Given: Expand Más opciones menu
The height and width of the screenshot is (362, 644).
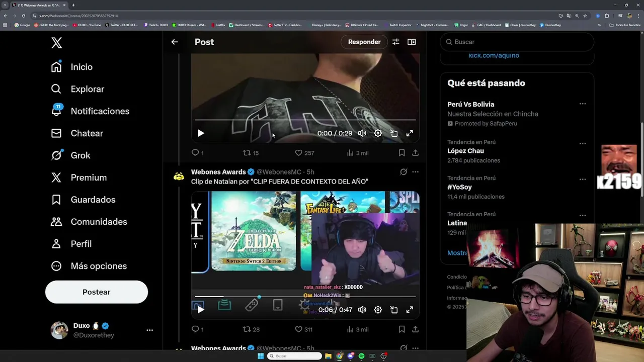Looking at the screenshot, I should point(89,266).
